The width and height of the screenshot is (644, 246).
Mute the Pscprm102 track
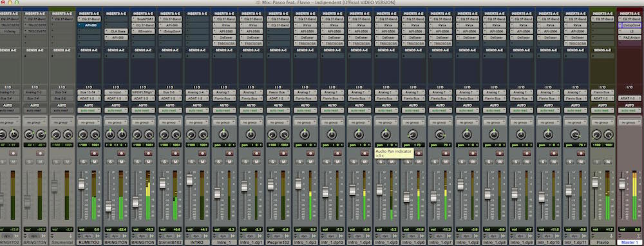point(283,162)
